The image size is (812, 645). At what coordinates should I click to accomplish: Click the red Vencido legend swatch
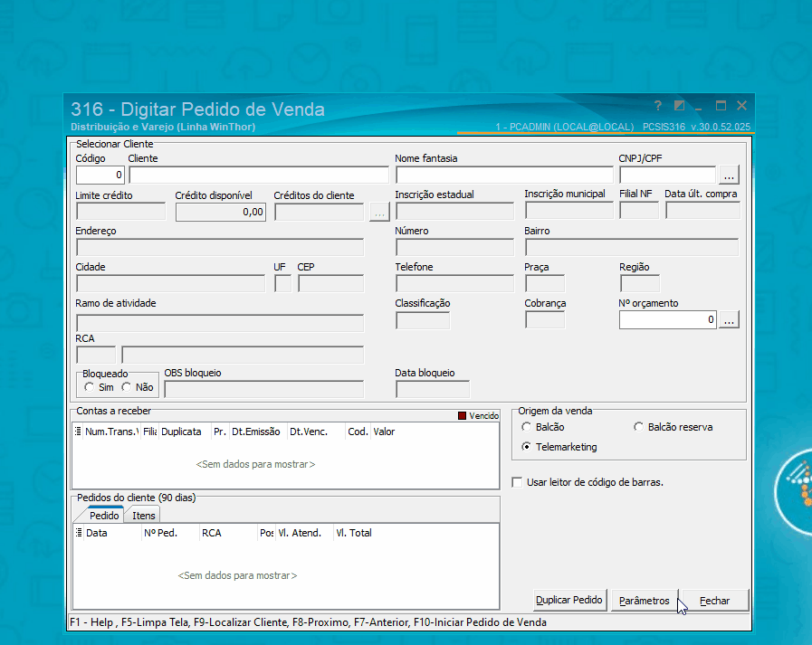click(462, 416)
